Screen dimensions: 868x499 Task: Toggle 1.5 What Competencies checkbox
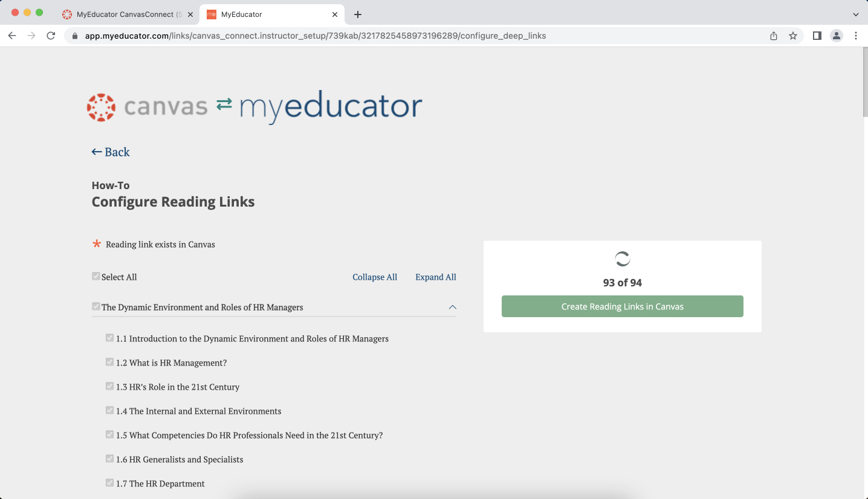(109, 434)
